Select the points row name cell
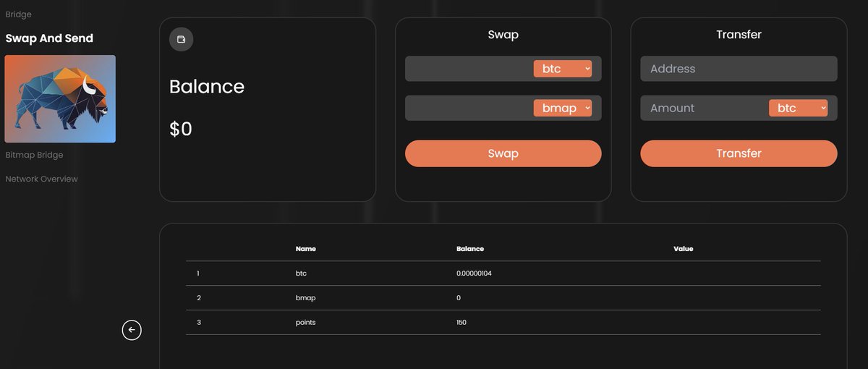 306,323
